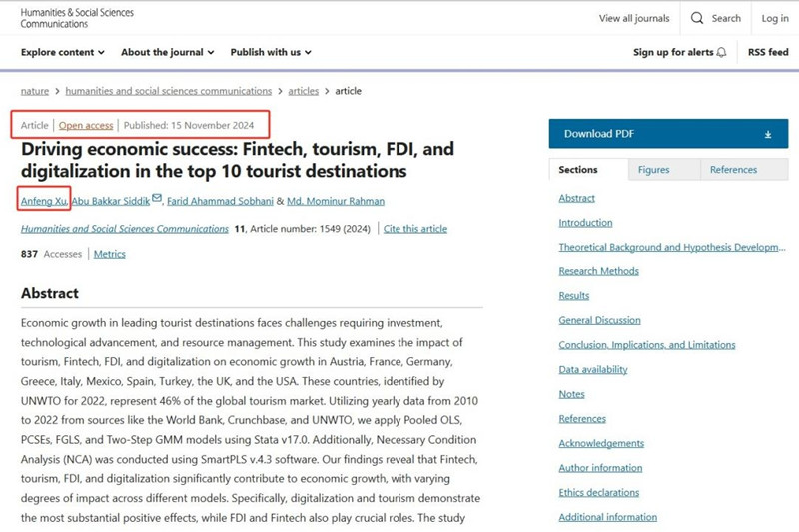Click the download arrow icon on Download PDF
Image resolution: width=799 pixels, height=532 pixels.
tap(767, 135)
